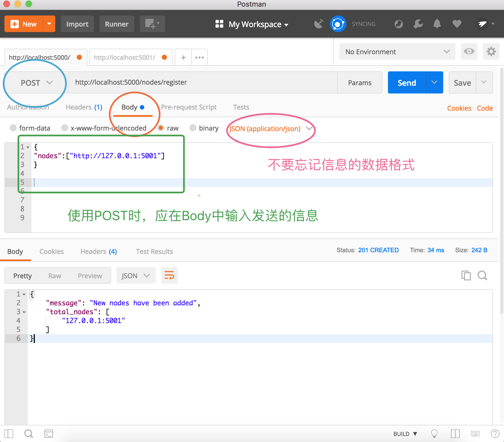
Task: Open JSON (application/json) content type dropdown
Action: (x=271, y=129)
